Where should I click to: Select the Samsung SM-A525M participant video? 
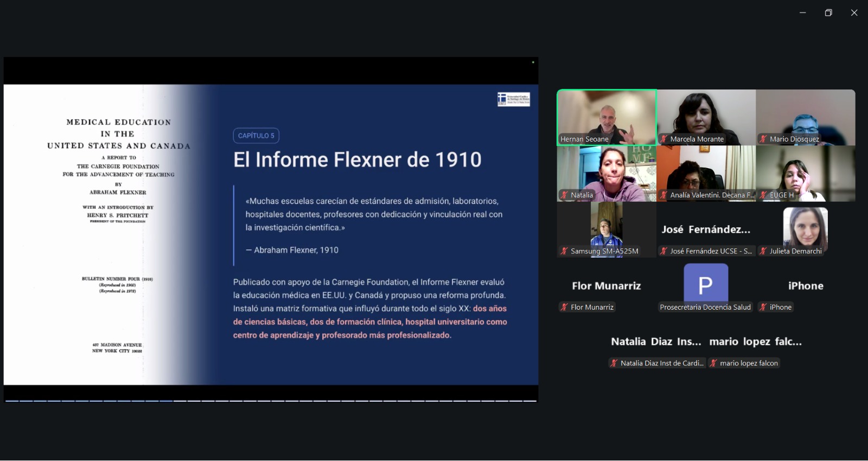point(607,229)
